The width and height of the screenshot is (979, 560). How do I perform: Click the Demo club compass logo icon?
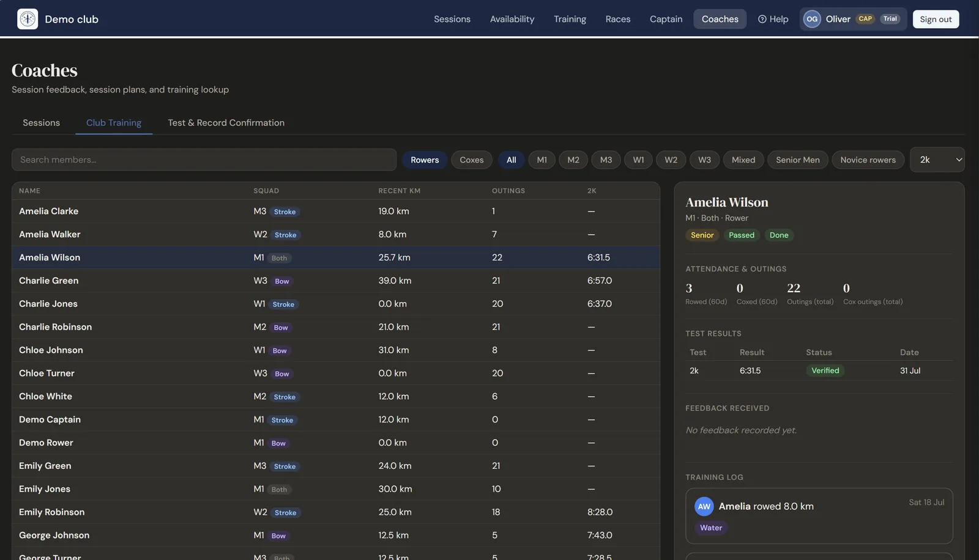[x=28, y=19]
